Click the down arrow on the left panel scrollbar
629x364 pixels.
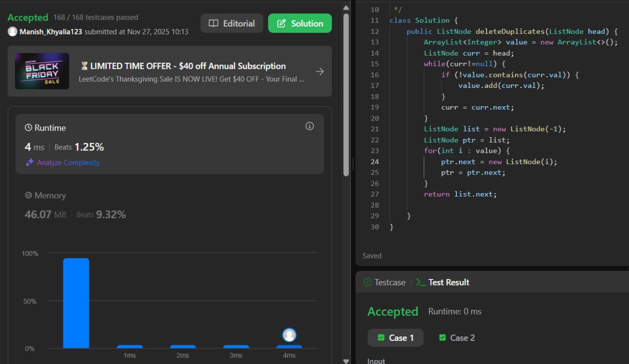tap(346, 360)
